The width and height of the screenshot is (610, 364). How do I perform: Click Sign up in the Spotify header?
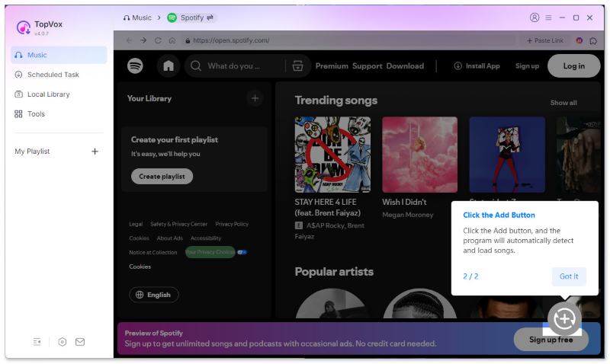pos(527,66)
